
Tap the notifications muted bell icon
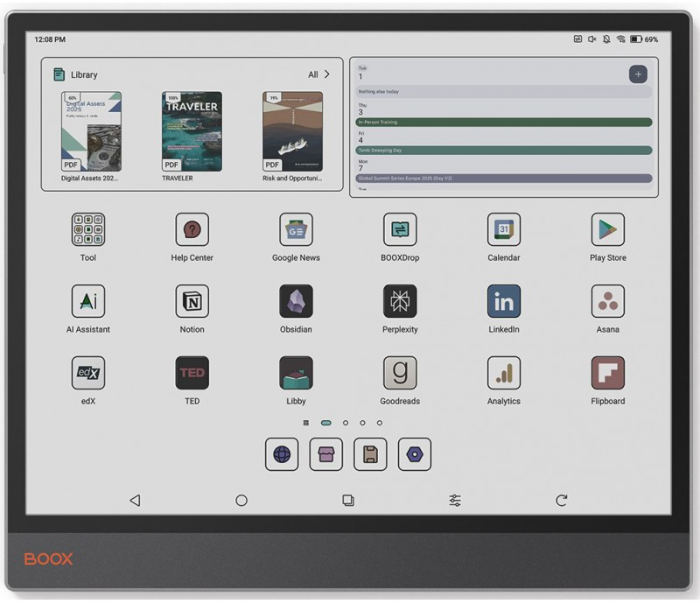[x=606, y=39]
